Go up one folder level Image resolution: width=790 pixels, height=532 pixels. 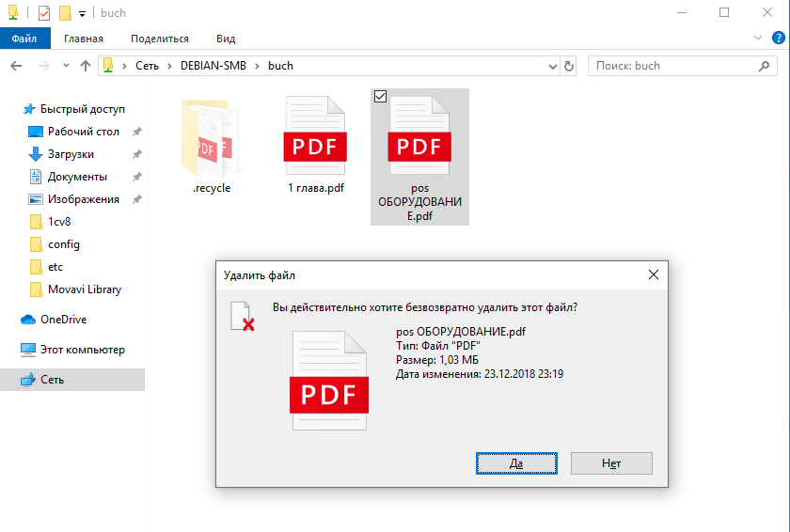tap(86, 66)
